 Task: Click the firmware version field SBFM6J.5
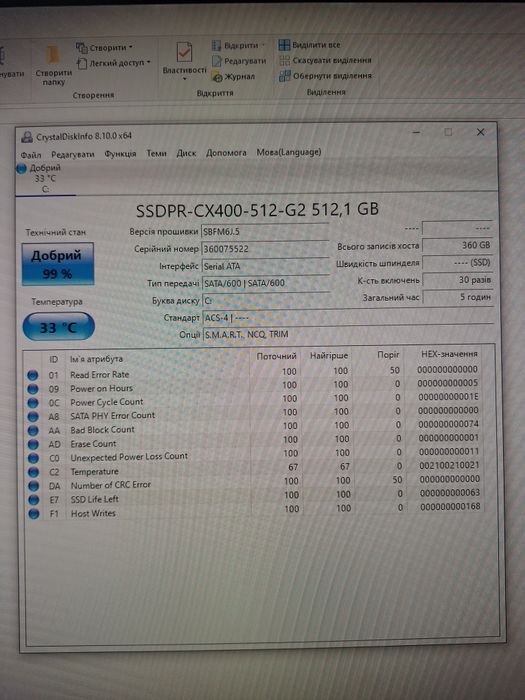click(265, 231)
